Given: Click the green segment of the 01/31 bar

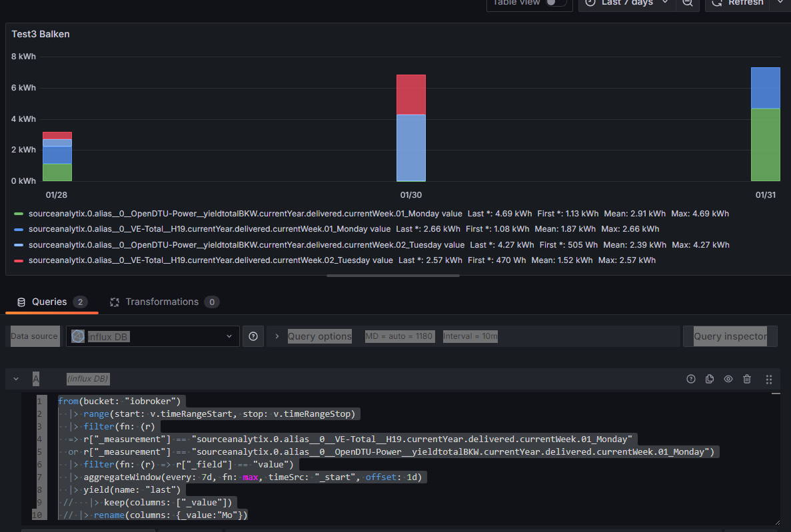Looking at the screenshot, I should pyautogui.click(x=765, y=144).
